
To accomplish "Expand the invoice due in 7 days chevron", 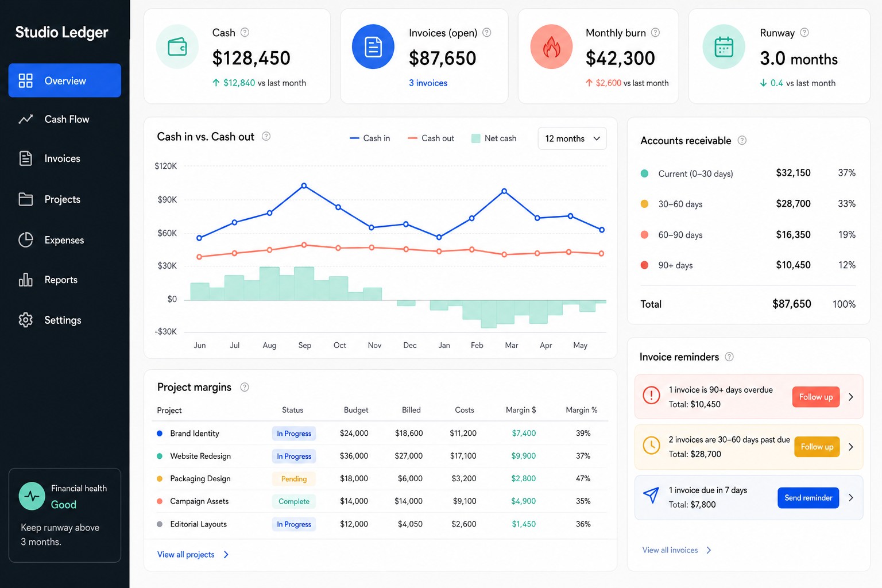I will pyautogui.click(x=851, y=497).
